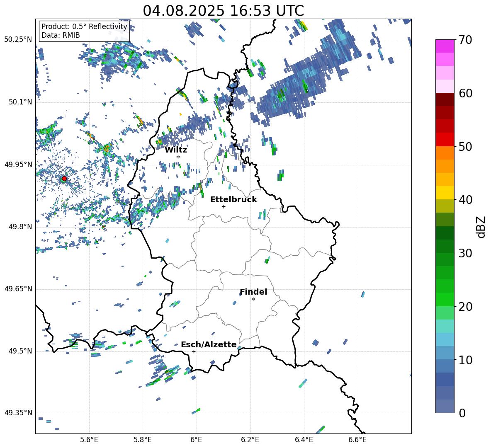This screenshot has height=448, width=491.
Task: Click the 6.4°E longitude label
Action: (304, 440)
